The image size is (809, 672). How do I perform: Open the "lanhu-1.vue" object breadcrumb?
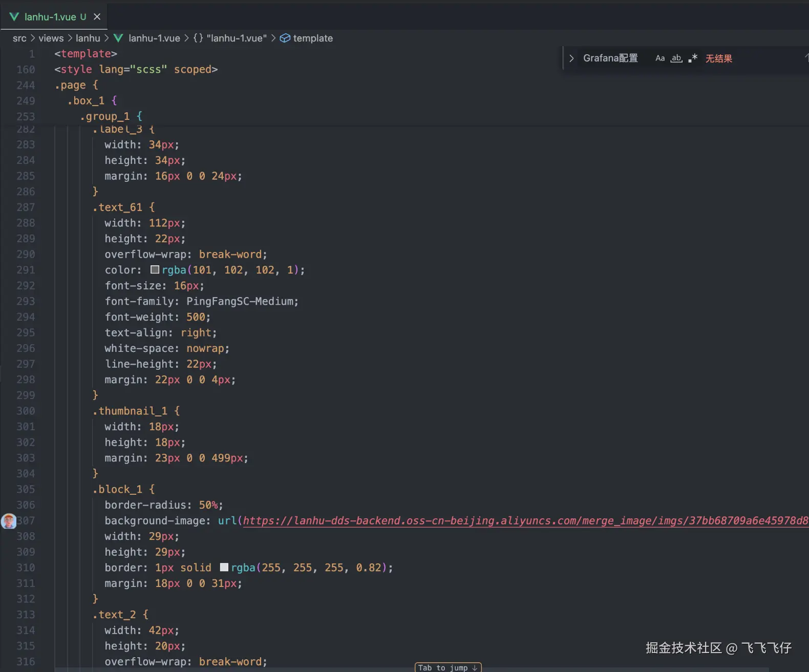click(x=237, y=38)
